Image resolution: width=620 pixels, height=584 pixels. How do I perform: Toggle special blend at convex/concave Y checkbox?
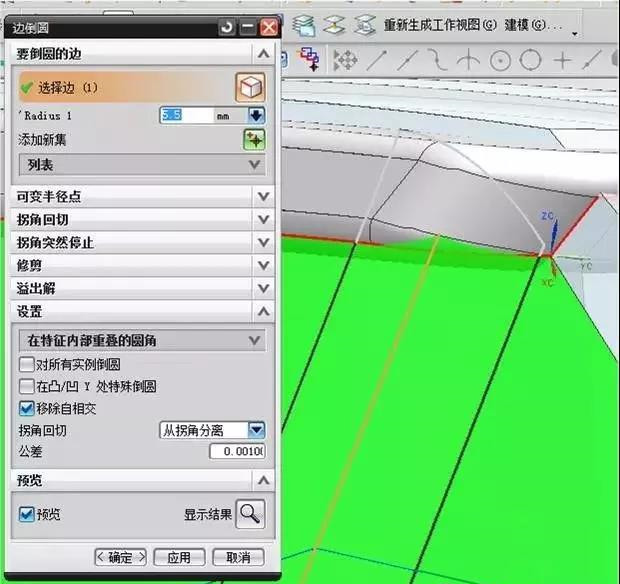click(27, 386)
